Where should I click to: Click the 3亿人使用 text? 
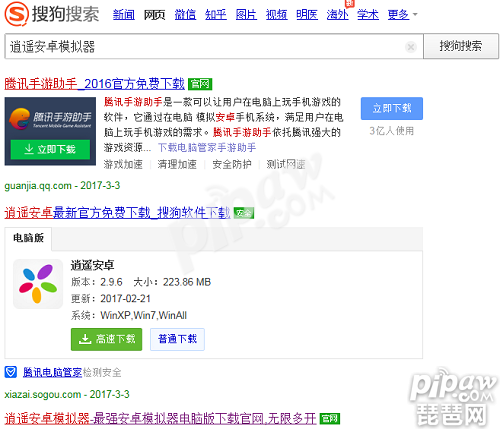(x=392, y=131)
